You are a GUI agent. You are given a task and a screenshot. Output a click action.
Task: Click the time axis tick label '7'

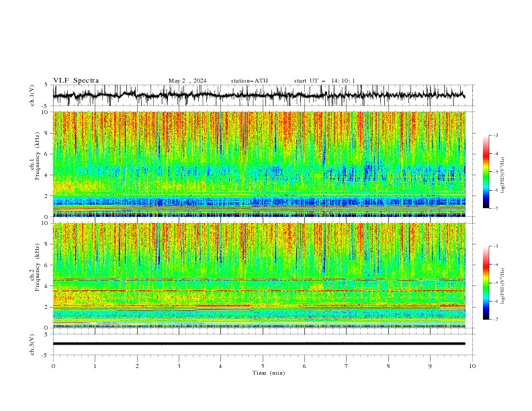click(347, 366)
